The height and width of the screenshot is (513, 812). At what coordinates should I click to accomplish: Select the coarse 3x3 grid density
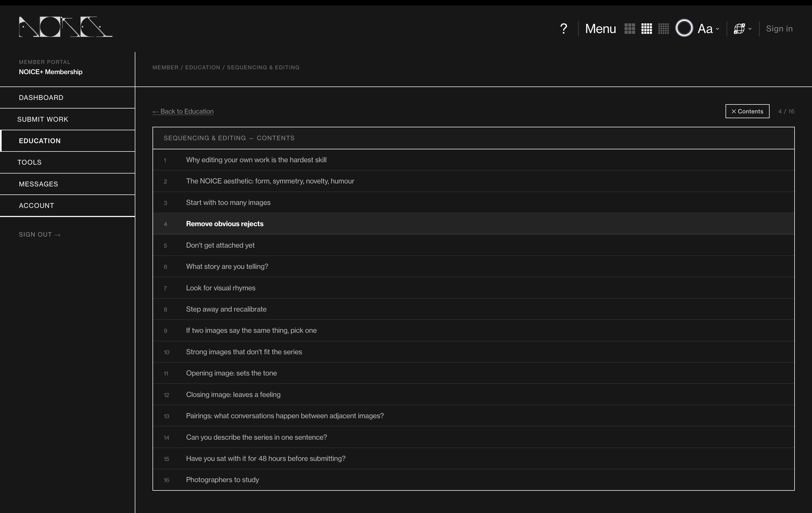click(x=630, y=29)
